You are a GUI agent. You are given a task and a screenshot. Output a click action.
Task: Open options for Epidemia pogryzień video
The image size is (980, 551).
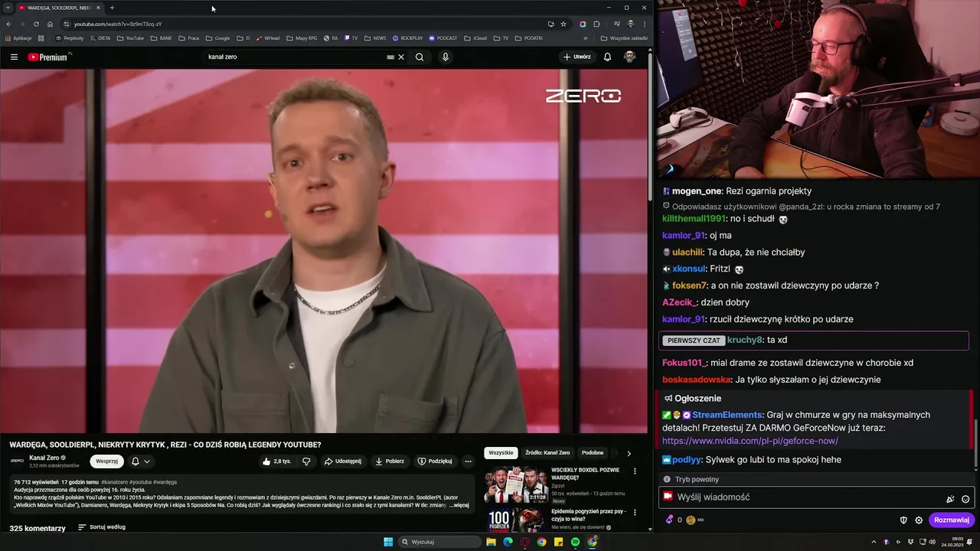click(x=635, y=513)
